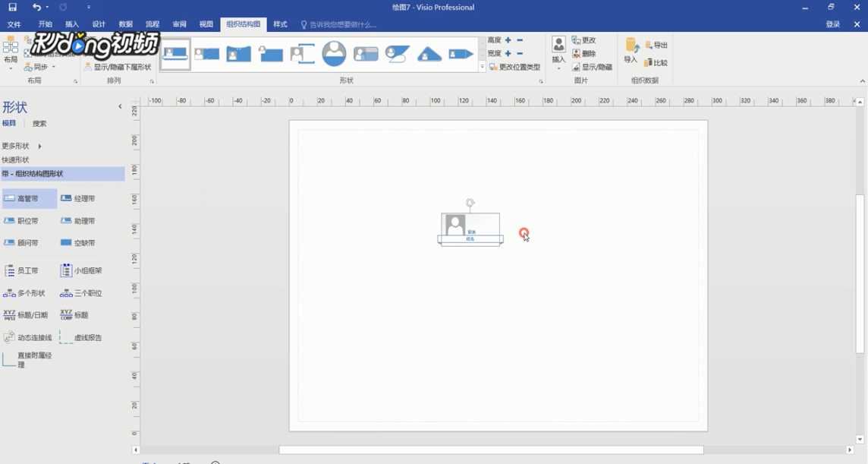This screenshot has width=868, height=464.
Task: Select the 高管带 shape
Action: click(30, 198)
